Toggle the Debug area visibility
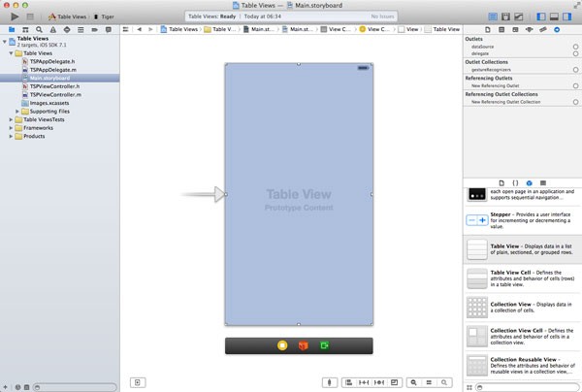This screenshot has width=582, height=392. 554,16
